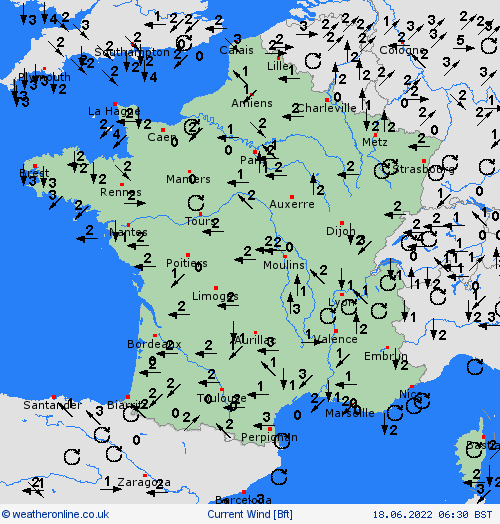Select the red marker at Dijon
Viewport: 500px width, 524px height.
pos(342,223)
